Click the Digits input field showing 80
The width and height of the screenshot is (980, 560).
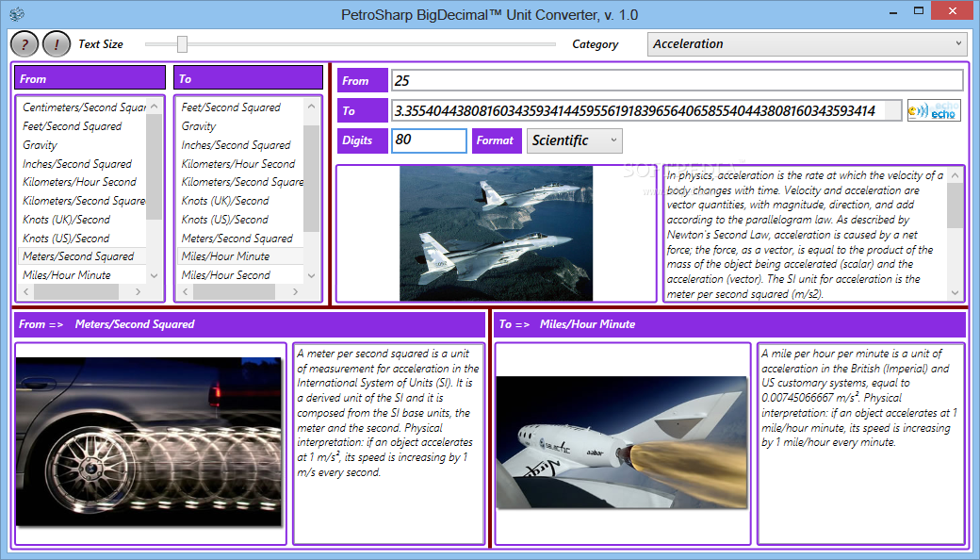[x=430, y=140]
